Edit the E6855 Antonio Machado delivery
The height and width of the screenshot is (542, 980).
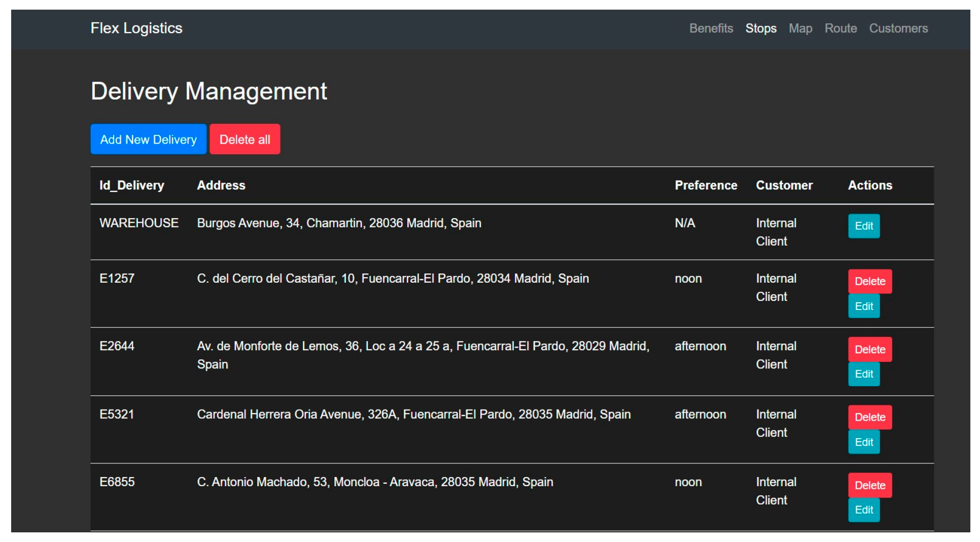pos(863,510)
